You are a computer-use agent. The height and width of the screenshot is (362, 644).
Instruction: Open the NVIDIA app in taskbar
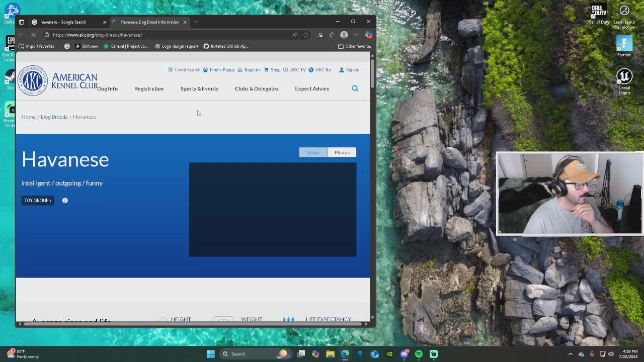(389, 354)
